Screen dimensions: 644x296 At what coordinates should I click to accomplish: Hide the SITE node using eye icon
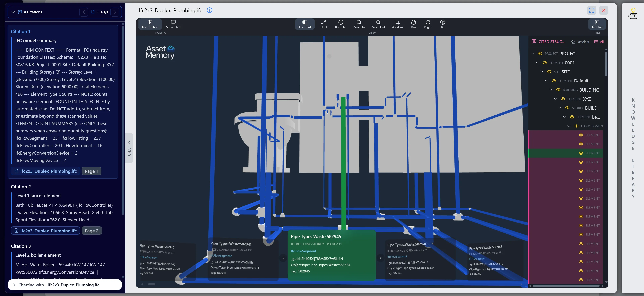[x=549, y=72]
